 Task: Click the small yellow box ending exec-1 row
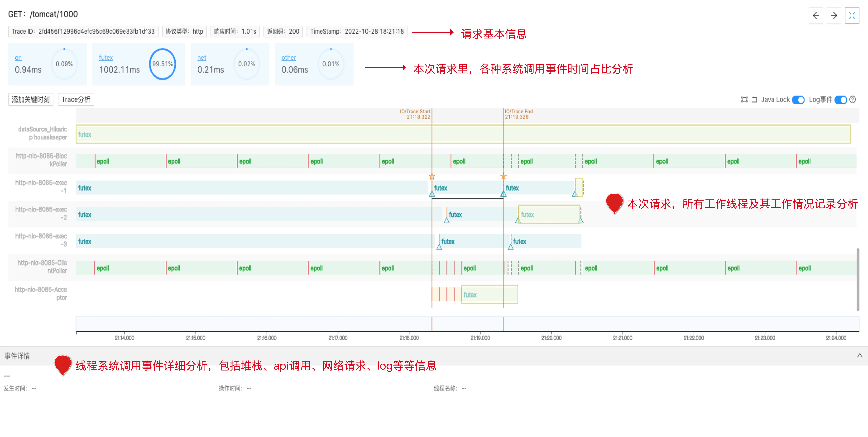(579, 187)
